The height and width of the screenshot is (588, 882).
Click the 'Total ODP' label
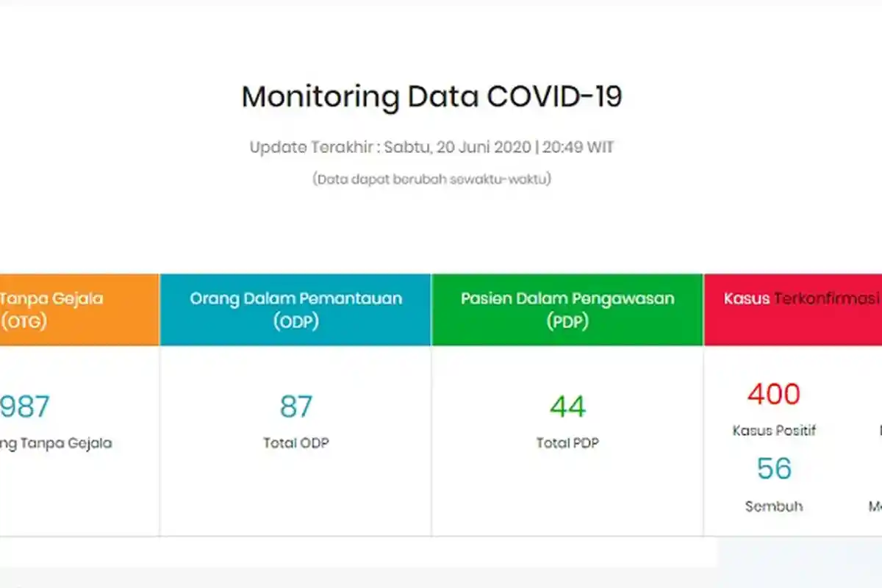click(x=295, y=443)
